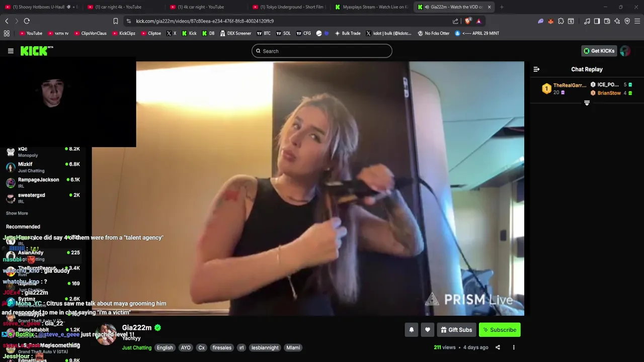
Task: Switch to Myaxplays Stream tab
Action: tap(371, 7)
